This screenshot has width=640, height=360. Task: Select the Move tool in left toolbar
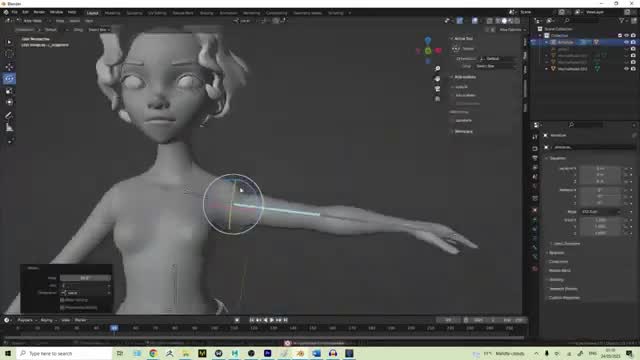point(9,67)
